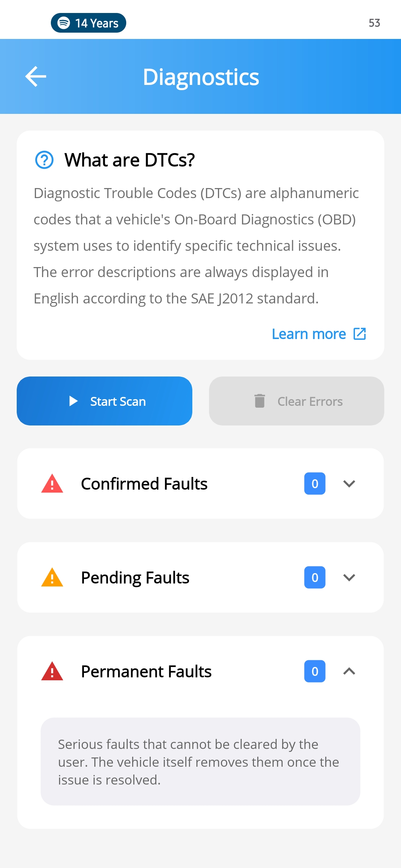The width and height of the screenshot is (401, 868).
Task: Click the Pending Faults count badge
Action: tap(315, 578)
